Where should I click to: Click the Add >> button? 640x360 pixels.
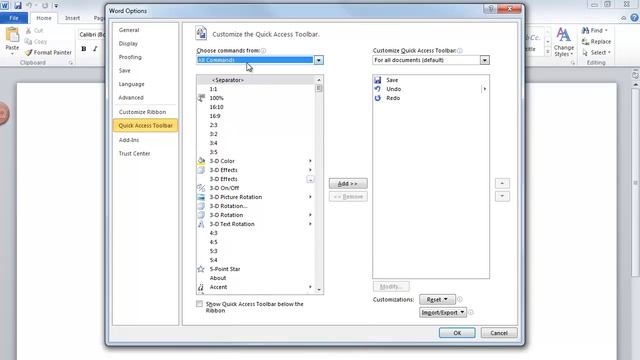click(x=348, y=184)
